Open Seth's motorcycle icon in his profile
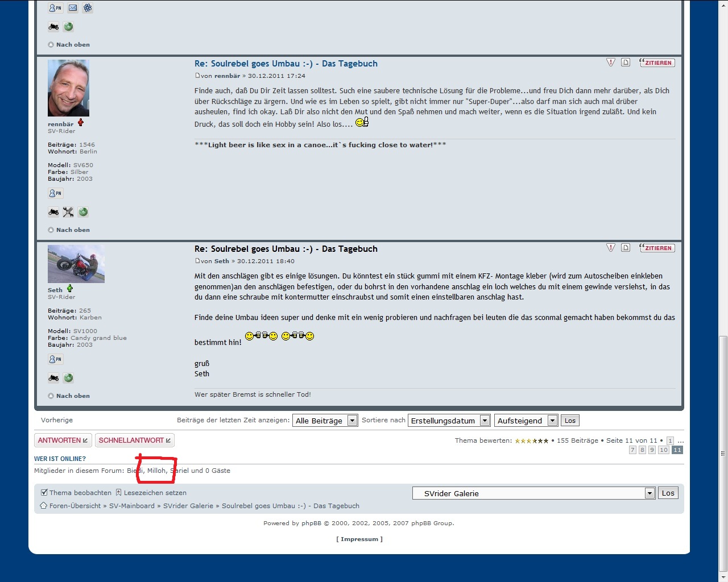This screenshot has height=582, width=728. [53, 378]
